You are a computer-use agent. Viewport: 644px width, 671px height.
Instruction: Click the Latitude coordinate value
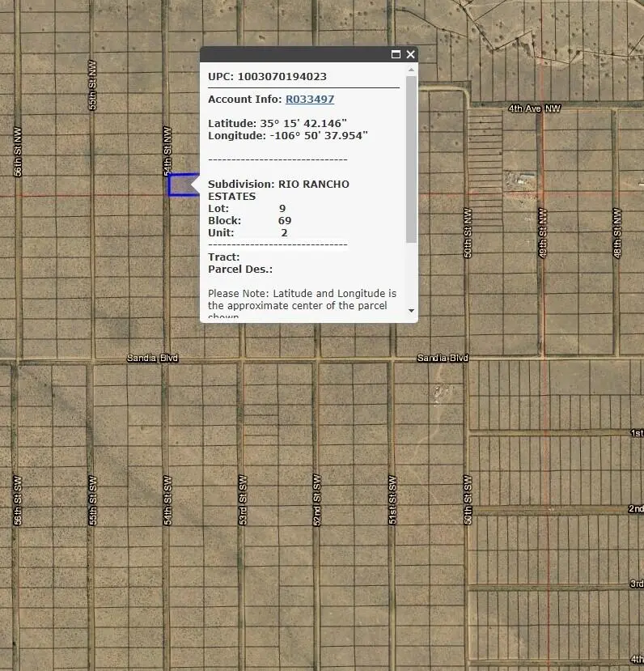click(314, 124)
